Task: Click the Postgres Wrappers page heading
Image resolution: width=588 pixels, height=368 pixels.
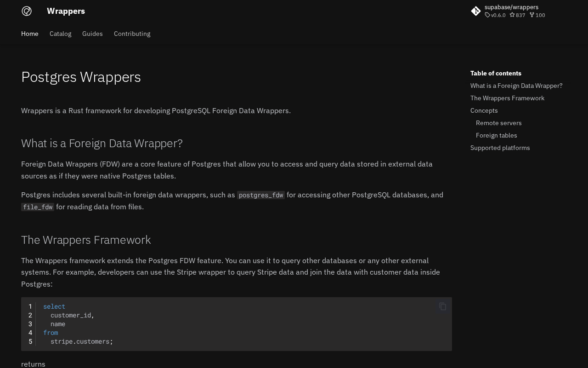Action: pyautogui.click(x=81, y=77)
